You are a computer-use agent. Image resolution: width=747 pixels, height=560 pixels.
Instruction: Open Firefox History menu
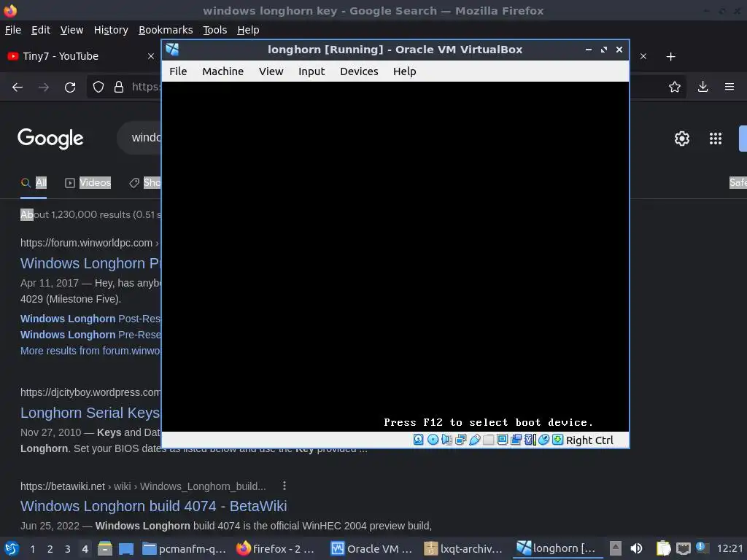(111, 30)
